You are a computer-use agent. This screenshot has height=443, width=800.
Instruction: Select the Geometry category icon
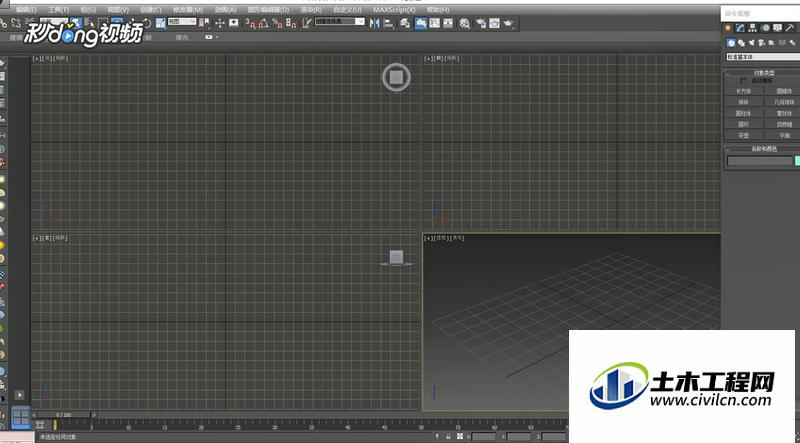pyautogui.click(x=731, y=43)
